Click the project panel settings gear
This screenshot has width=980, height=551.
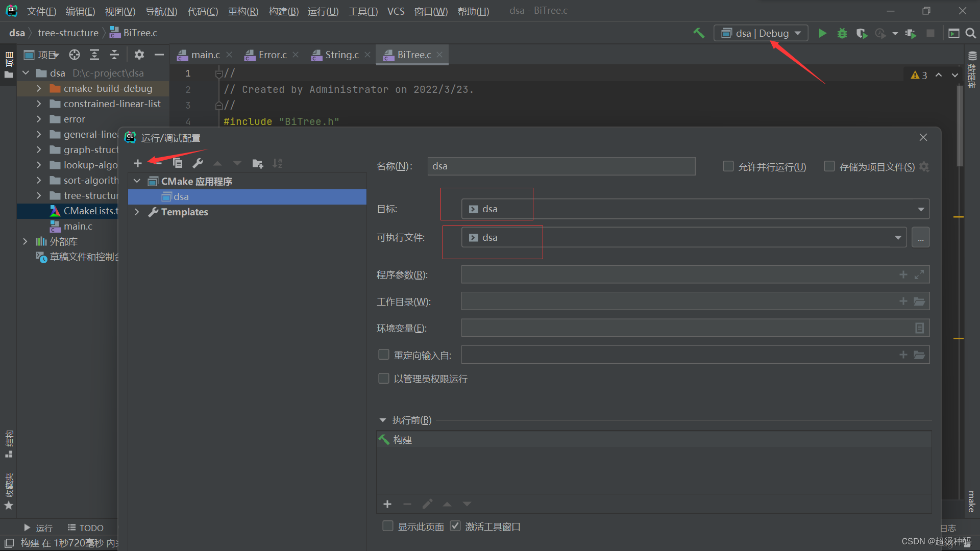click(x=139, y=55)
